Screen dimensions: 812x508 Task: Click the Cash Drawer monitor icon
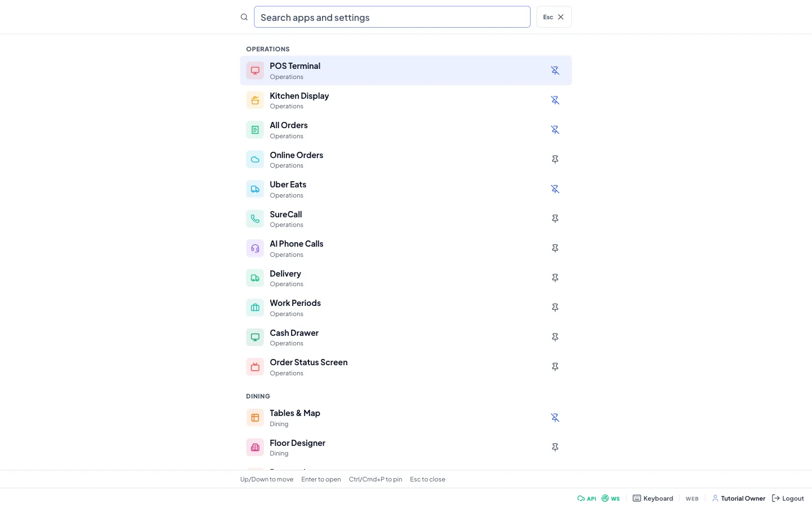(255, 338)
